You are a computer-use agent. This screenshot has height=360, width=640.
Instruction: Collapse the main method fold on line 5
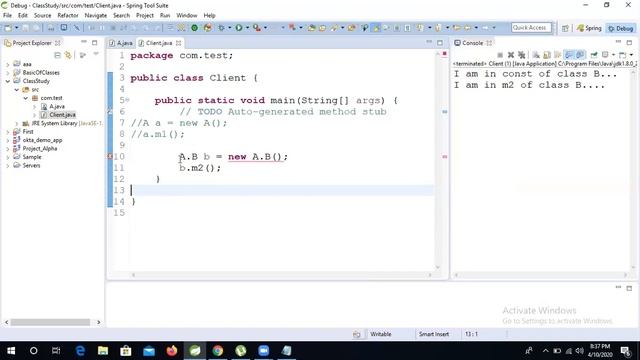pyautogui.click(x=127, y=100)
